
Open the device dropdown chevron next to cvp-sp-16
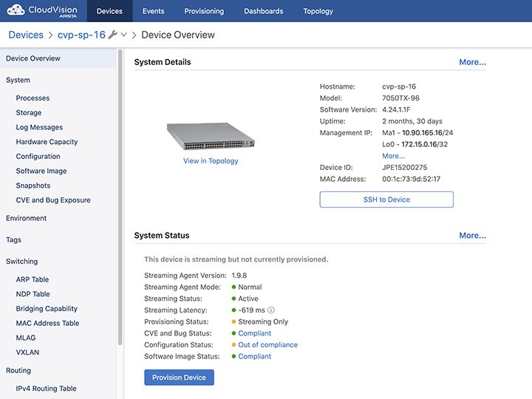click(124, 35)
